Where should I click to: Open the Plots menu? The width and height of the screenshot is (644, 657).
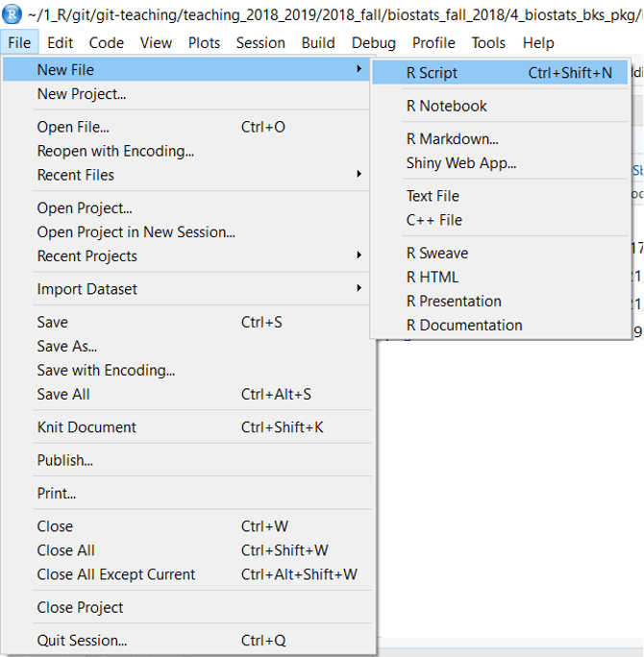(x=204, y=42)
